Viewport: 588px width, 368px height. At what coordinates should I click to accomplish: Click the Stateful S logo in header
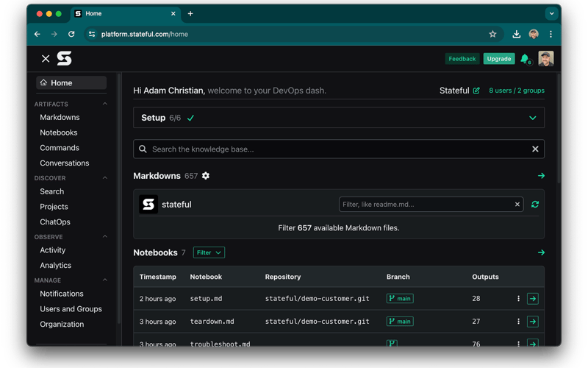(64, 59)
